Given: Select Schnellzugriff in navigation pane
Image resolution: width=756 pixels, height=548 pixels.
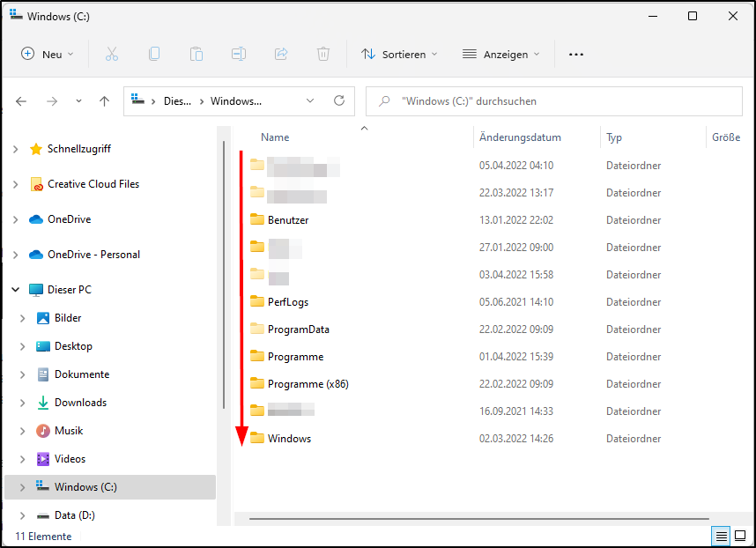Looking at the screenshot, I should point(79,149).
